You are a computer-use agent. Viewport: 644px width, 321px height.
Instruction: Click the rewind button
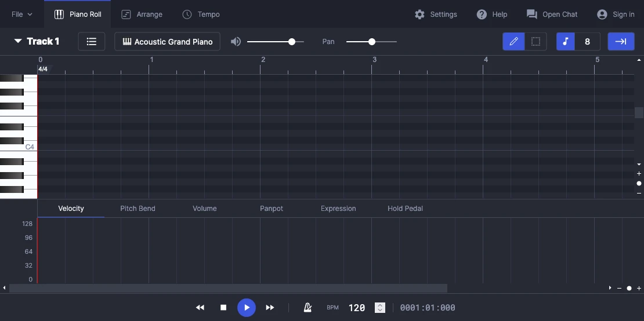click(200, 308)
